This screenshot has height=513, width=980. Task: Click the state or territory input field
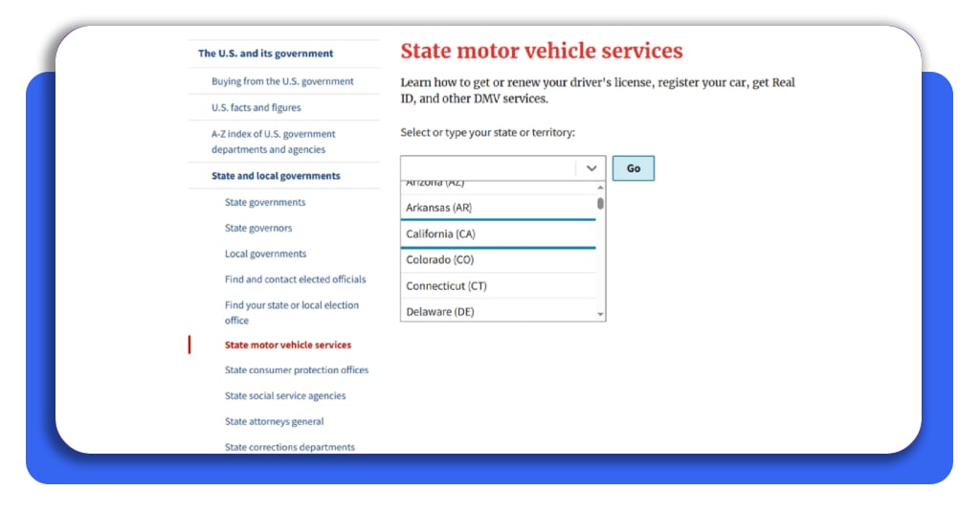tap(488, 168)
